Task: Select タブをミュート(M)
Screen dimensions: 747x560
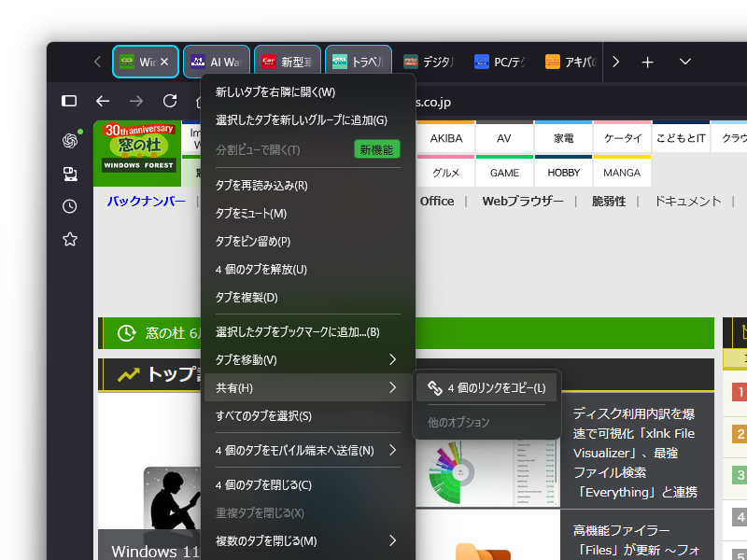Action: point(308,214)
